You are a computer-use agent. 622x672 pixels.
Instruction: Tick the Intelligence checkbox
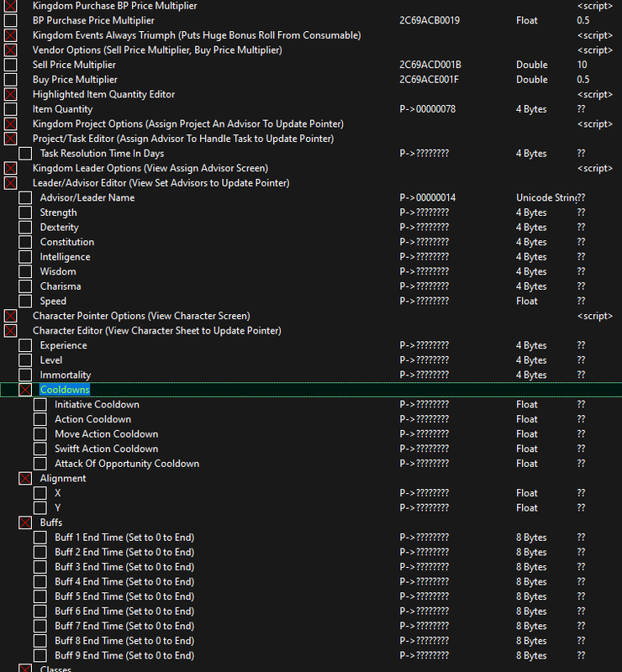(x=25, y=257)
